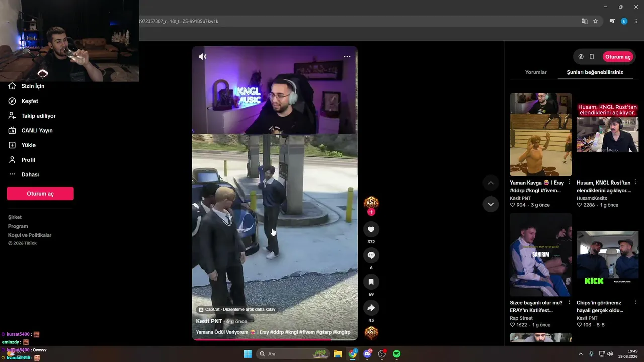Click the Sizin İçin home icon
Screen dimensions: 644x362
(x=12, y=86)
